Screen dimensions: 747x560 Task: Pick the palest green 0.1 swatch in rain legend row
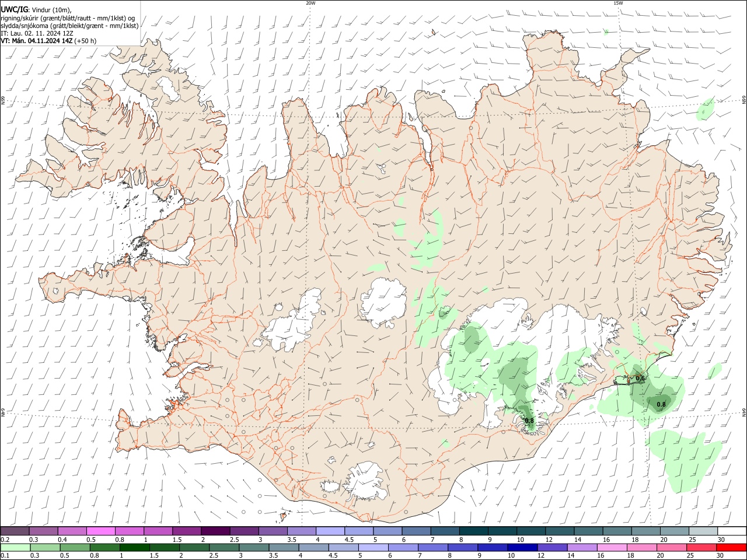click(15, 547)
